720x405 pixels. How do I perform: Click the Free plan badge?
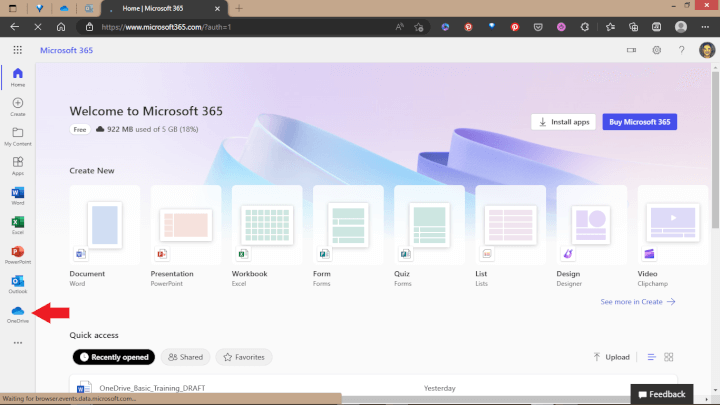point(79,129)
